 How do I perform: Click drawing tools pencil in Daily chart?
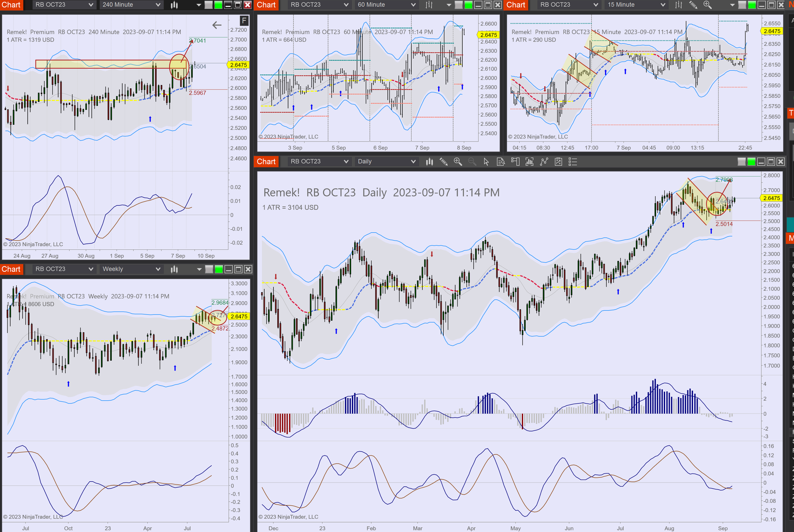point(443,162)
